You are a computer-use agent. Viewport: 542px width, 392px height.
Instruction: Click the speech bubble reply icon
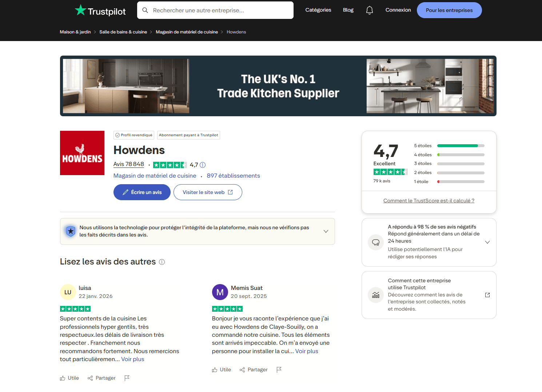(x=376, y=242)
